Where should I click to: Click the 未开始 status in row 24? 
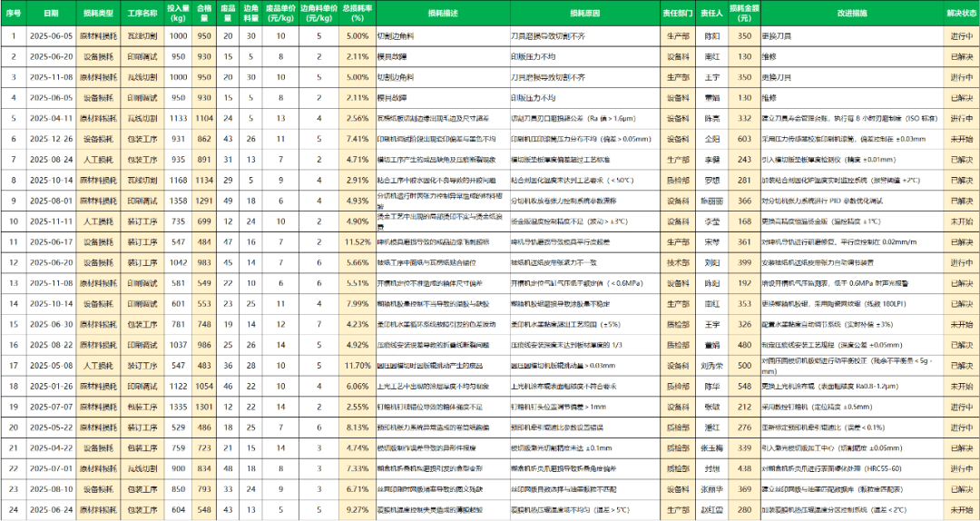(x=962, y=510)
